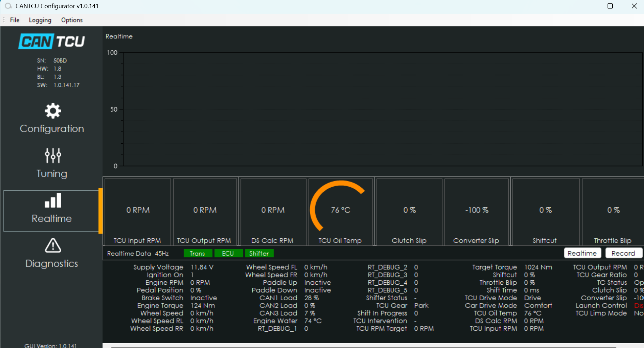The image size is (644, 348).
Task: Maximize the CANTCU Configurator window
Action: [610, 6]
